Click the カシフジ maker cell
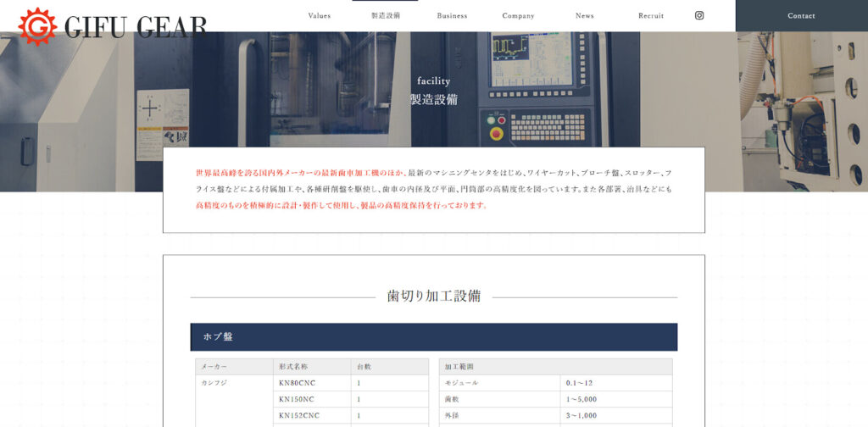 click(214, 383)
